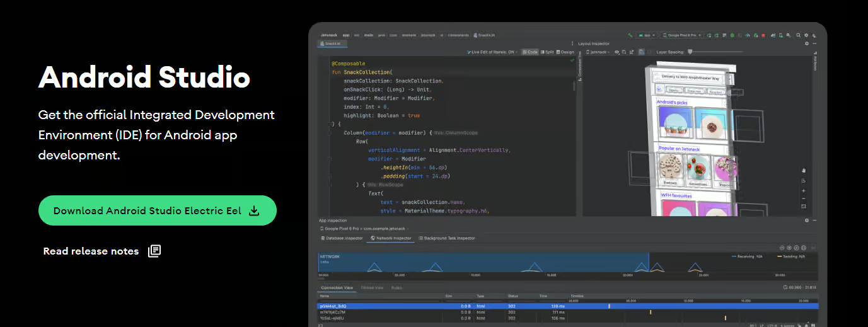
Task: Open com.example.jetsnack process selector
Action: tap(363, 229)
